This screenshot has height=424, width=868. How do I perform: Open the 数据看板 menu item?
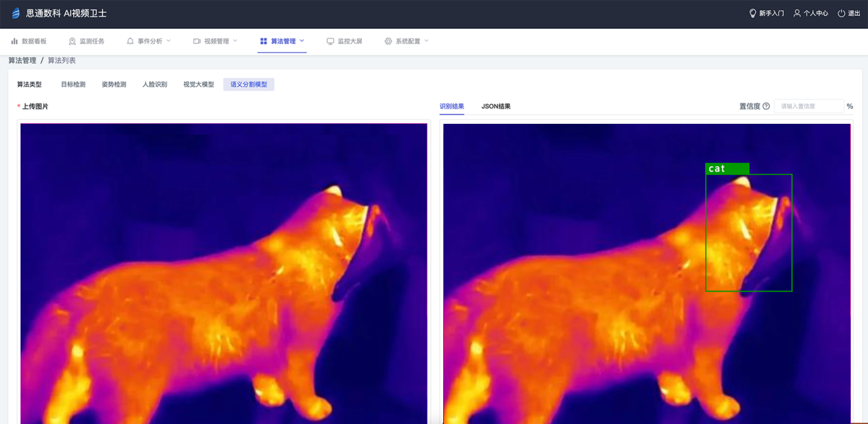29,41
